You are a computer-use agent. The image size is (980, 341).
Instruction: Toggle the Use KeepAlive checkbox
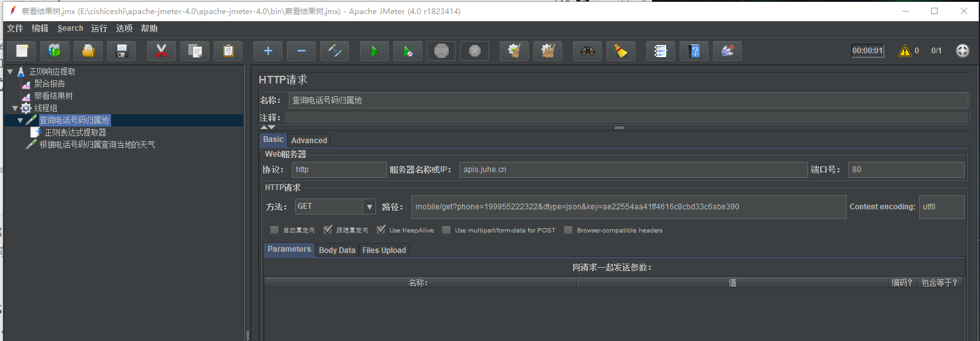point(381,230)
